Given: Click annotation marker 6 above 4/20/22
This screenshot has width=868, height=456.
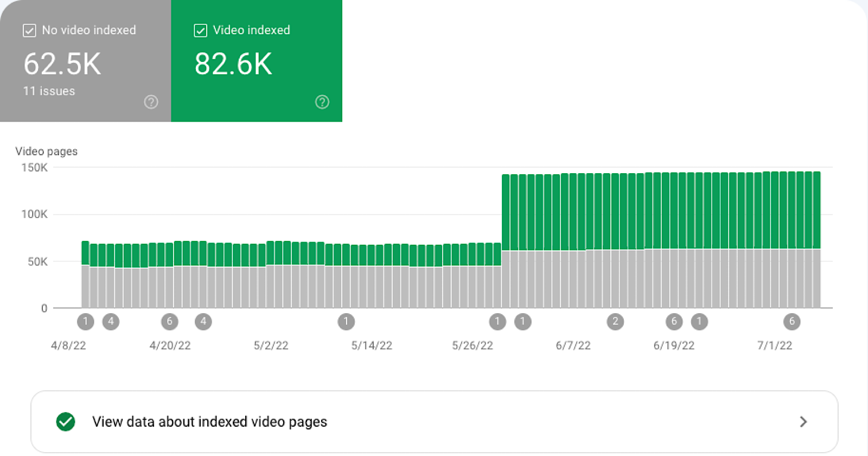Looking at the screenshot, I should tap(170, 321).
